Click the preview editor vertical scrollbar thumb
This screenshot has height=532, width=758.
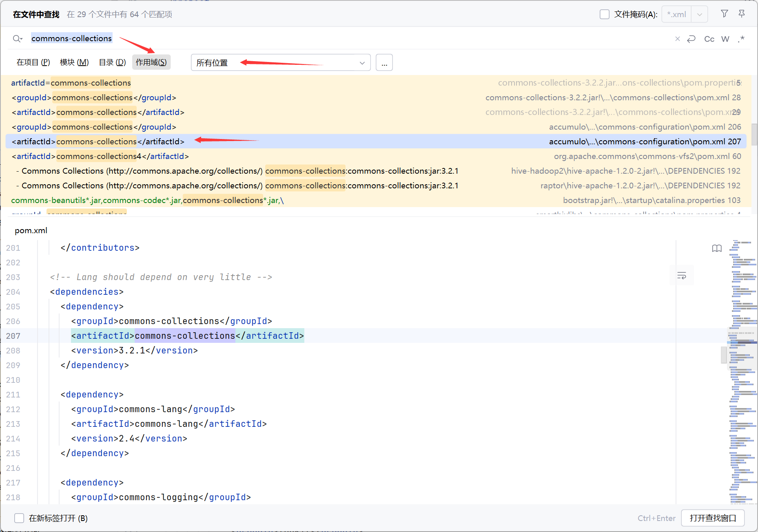(724, 355)
